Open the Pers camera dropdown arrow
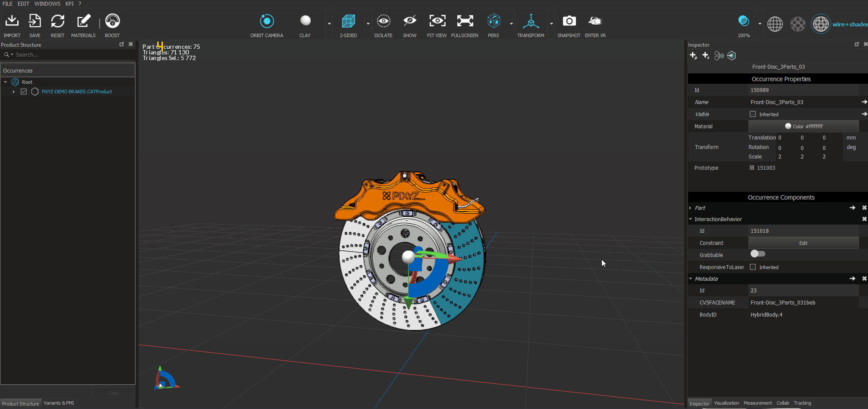 coord(511,24)
